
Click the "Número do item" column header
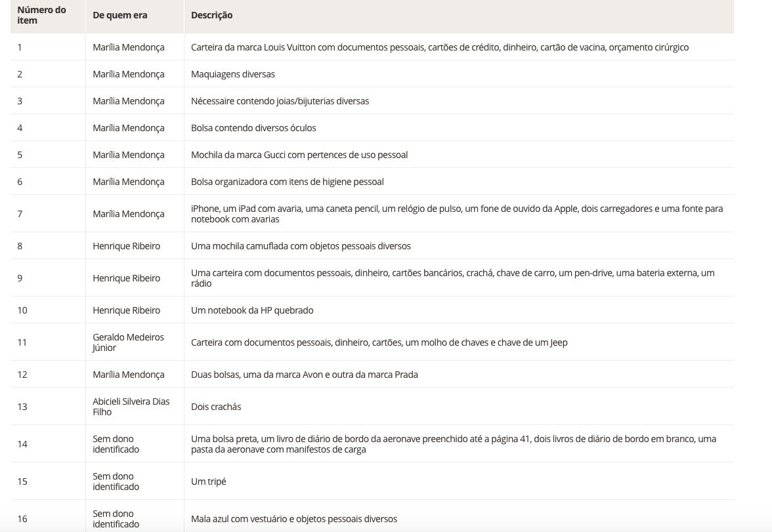point(41,15)
